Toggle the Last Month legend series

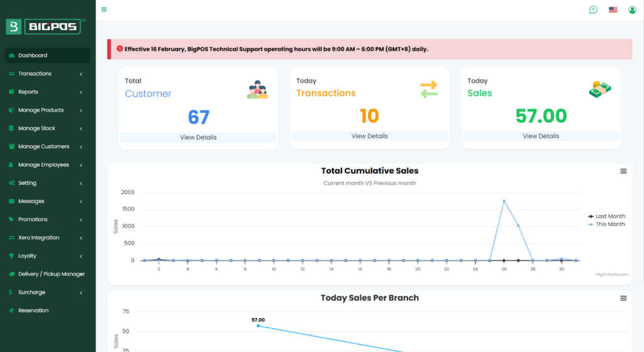click(x=606, y=216)
